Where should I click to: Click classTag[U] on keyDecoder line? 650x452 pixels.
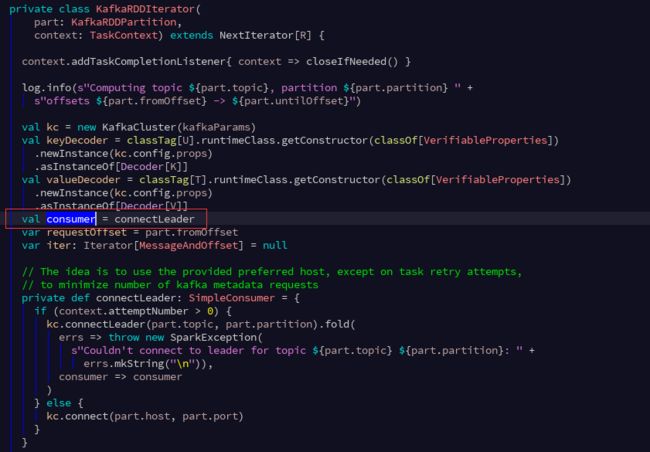click(160, 140)
